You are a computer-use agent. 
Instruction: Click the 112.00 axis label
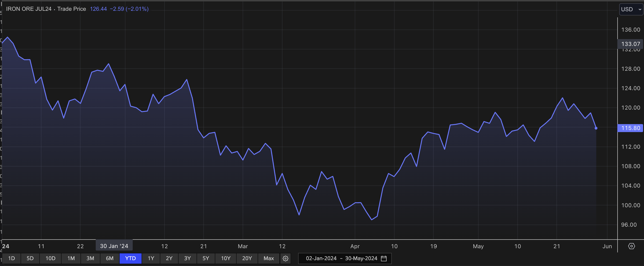[x=631, y=147]
